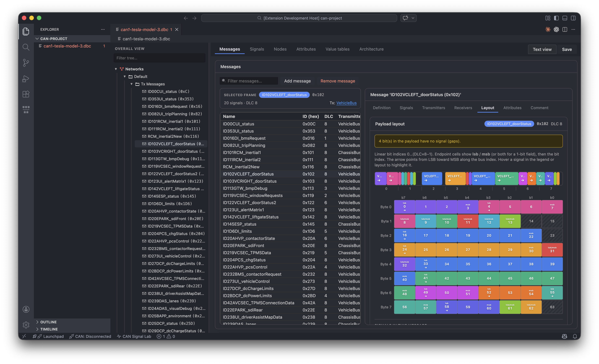
Task: Click the CAN Signal Lab status item
Action: tap(134, 336)
